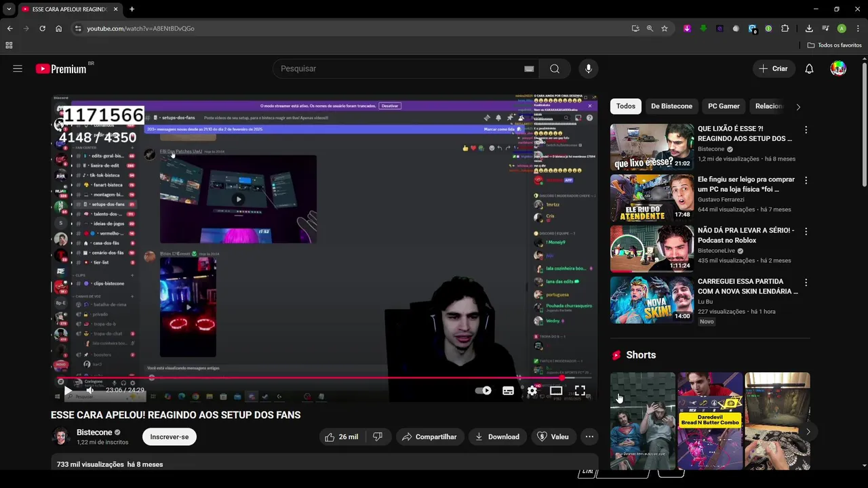Open media control icon in toolbar

[x=825, y=28]
